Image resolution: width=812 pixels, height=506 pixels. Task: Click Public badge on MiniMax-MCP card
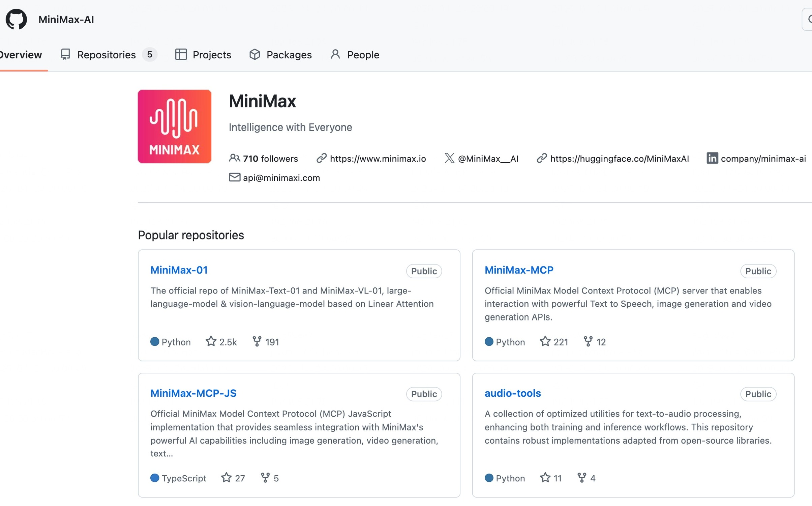pos(758,271)
